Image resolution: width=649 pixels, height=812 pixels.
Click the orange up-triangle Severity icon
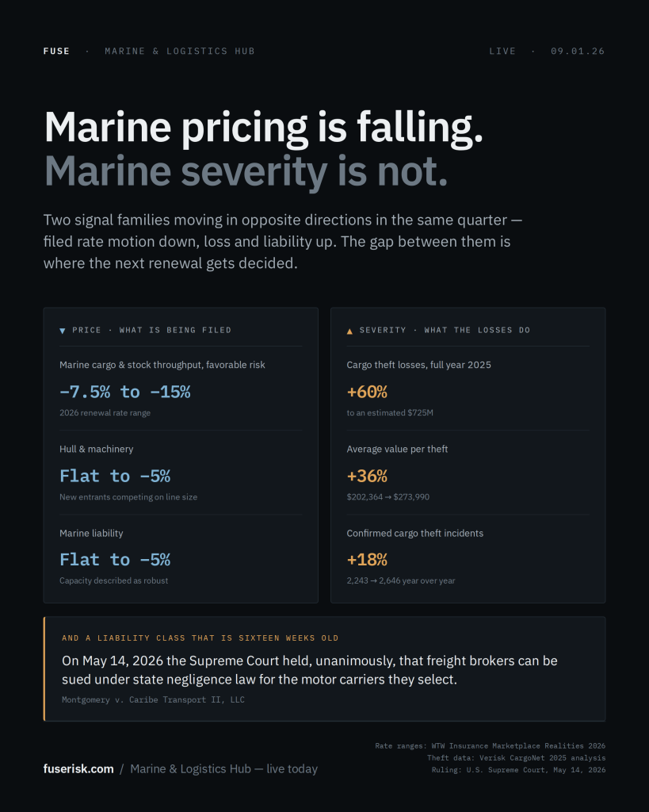pyautogui.click(x=350, y=331)
